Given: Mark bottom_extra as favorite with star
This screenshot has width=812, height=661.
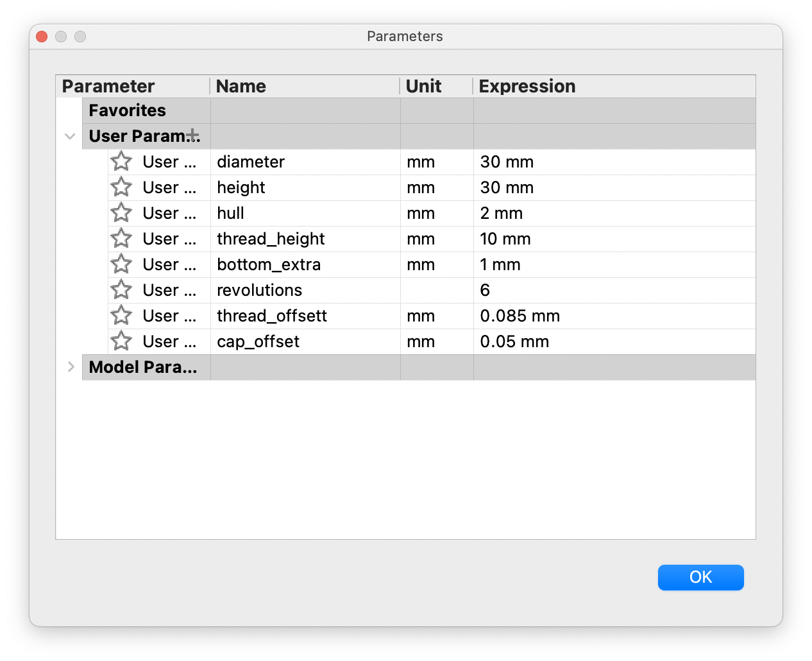Looking at the screenshot, I should click(121, 264).
